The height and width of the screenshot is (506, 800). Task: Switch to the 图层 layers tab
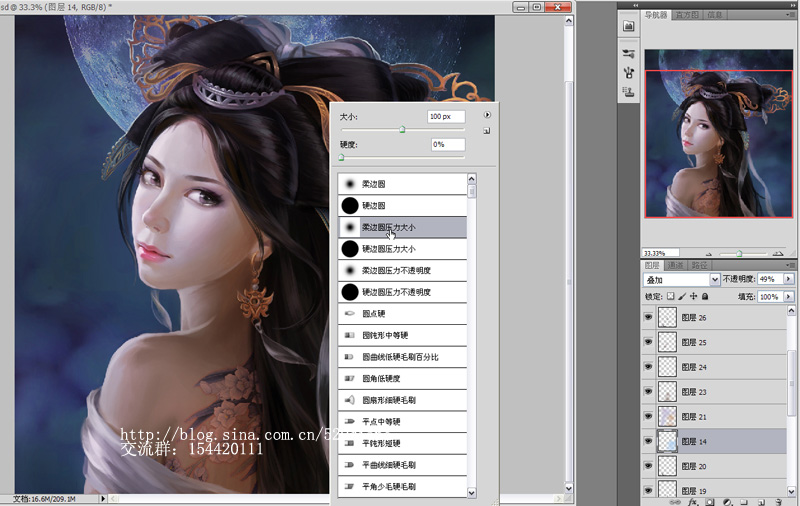tap(652, 265)
